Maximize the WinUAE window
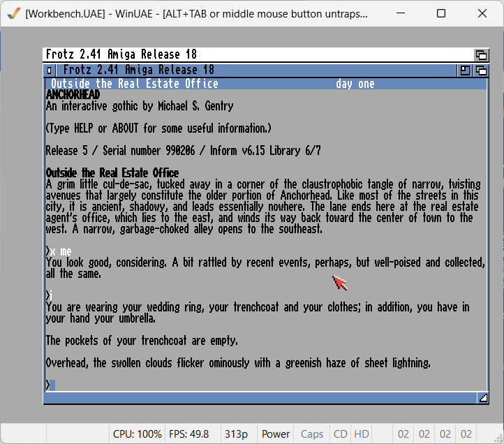The height and width of the screenshot is (444, 504). coord(441,13)
